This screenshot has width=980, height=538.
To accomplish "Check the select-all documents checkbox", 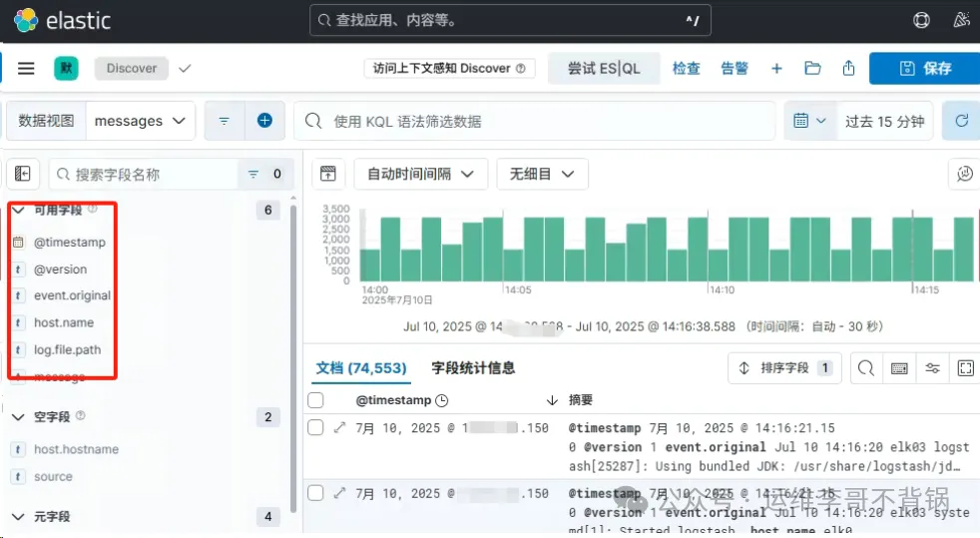I will 315,400.
